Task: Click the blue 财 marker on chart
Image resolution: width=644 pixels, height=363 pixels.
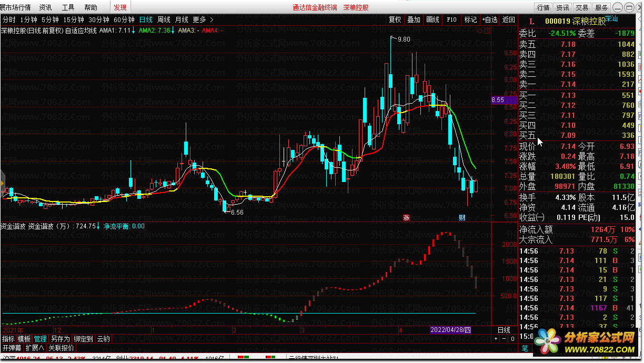Action: click(461, 217)
